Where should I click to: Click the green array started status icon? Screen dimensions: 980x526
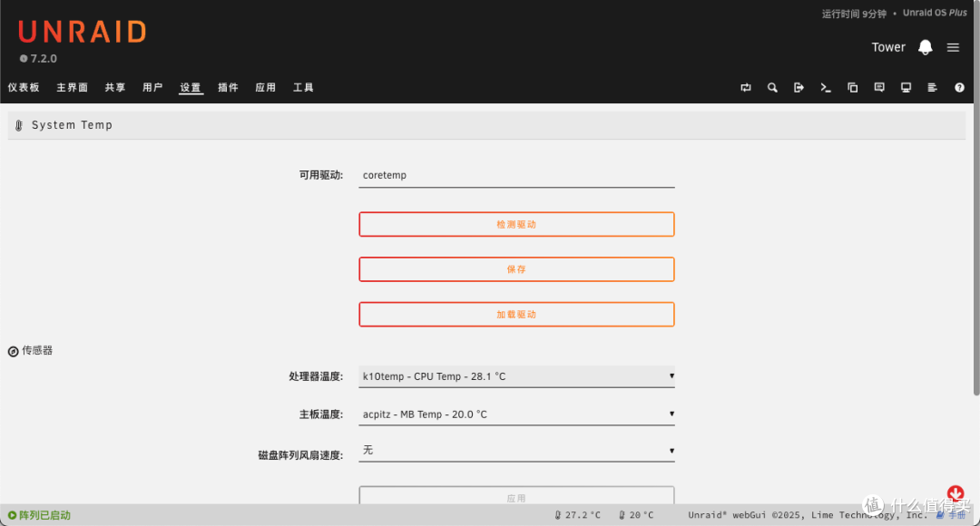12,515
